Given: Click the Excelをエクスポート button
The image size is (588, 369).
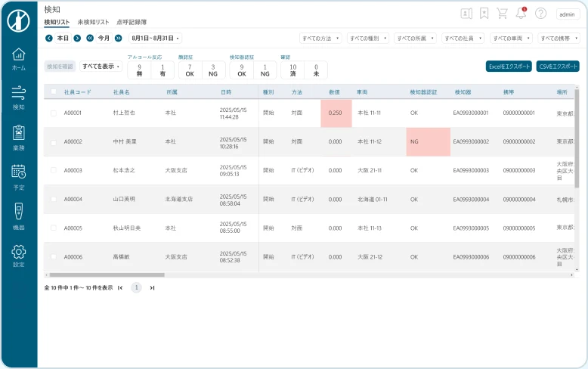Looking at the screenshot, I should pos(509,67).
